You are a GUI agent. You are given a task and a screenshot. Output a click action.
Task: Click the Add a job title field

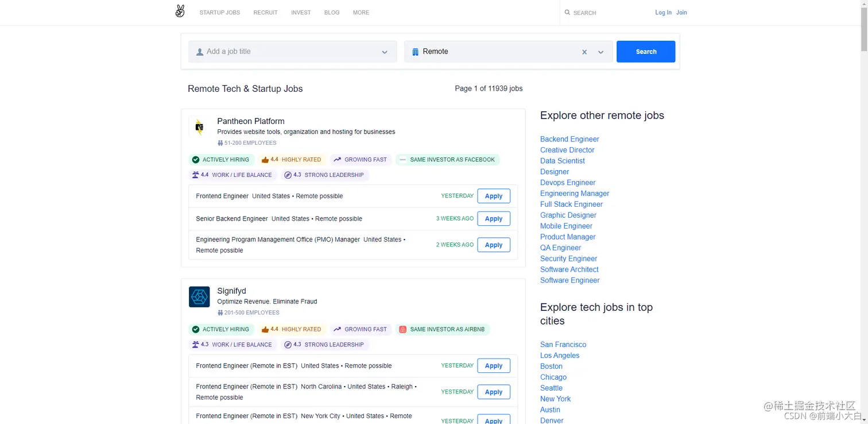(292, 52)
